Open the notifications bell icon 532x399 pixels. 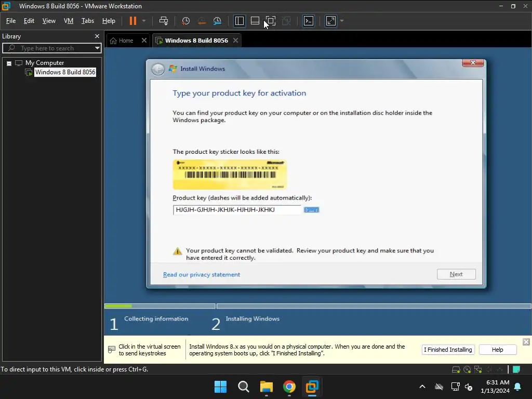point(518,387)
